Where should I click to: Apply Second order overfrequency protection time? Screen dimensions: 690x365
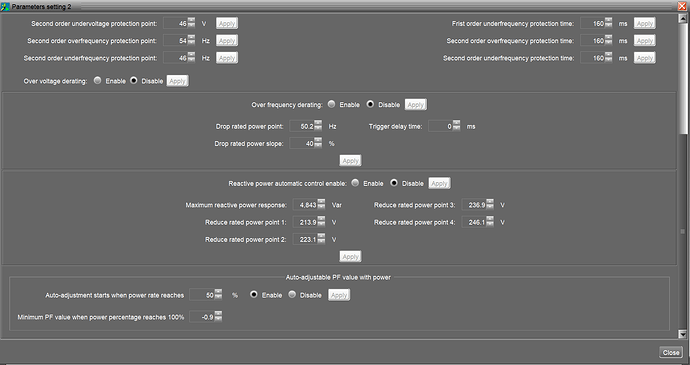pos(645,41)
